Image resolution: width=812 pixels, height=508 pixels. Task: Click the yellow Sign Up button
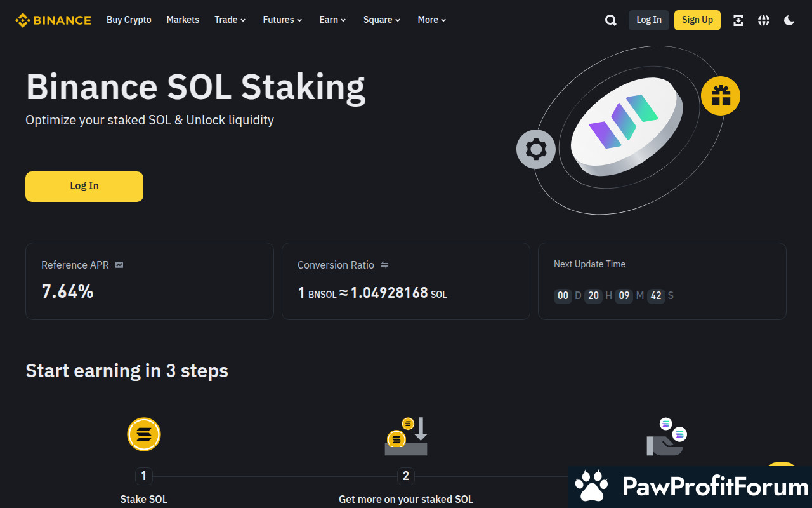[x=697, y=20]
